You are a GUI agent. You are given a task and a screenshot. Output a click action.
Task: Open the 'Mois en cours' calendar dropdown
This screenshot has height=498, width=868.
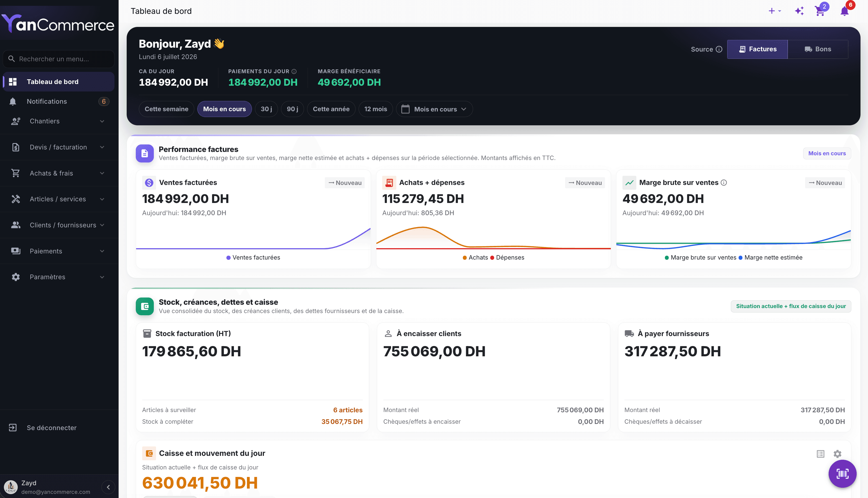pos(434,109)
